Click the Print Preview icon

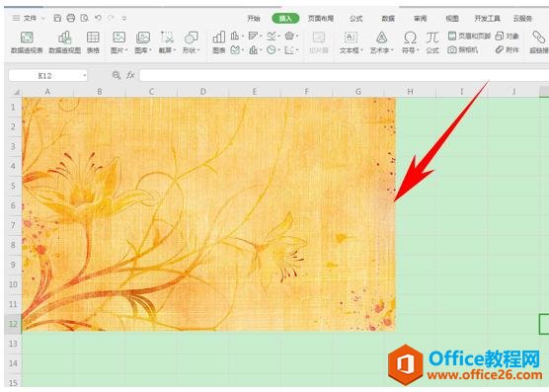84,18
